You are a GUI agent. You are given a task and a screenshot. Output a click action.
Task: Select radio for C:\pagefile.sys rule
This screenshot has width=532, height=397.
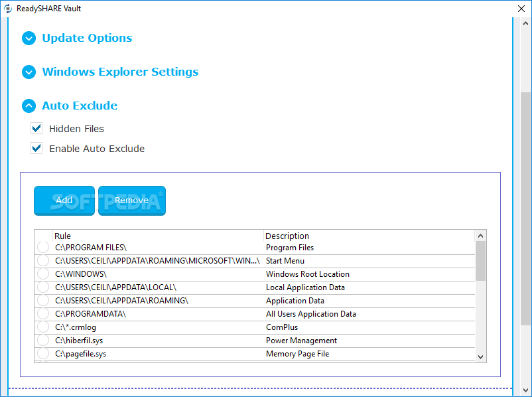click(x=43, y=353)
